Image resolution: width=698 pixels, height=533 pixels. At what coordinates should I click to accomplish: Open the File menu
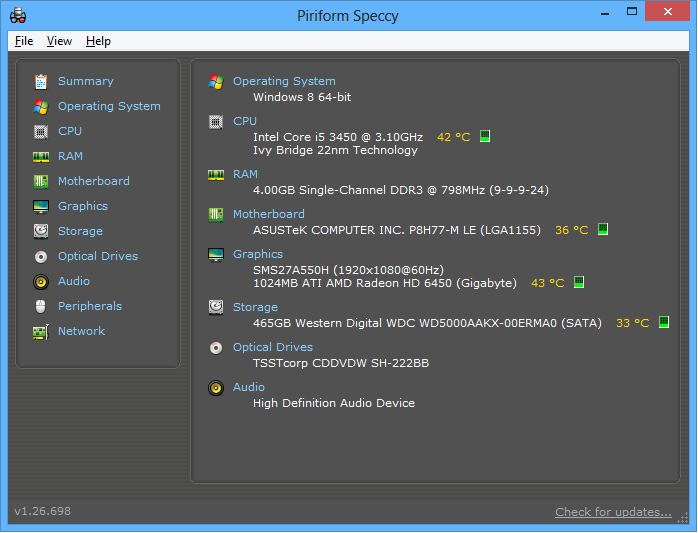[x=24, y=41]
